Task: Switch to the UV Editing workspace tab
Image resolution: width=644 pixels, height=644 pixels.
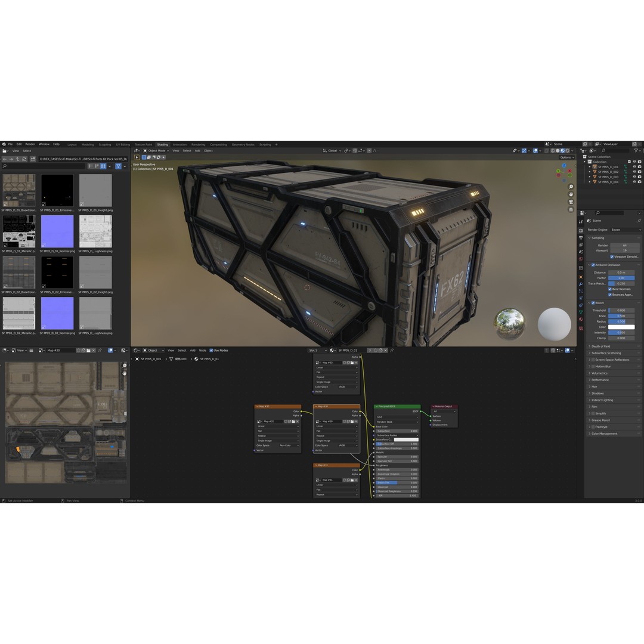Action: (x=123, y=144)
